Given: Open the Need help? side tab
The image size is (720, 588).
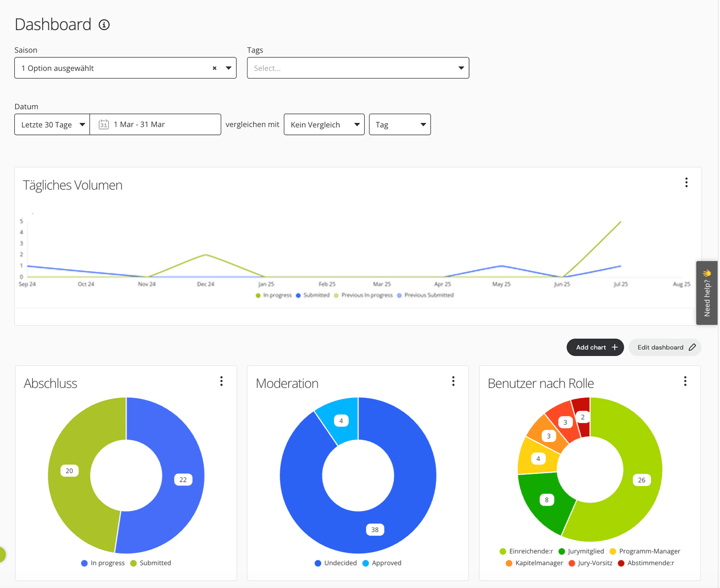Looking at the screenshot, I should click(x=707, y=293).
